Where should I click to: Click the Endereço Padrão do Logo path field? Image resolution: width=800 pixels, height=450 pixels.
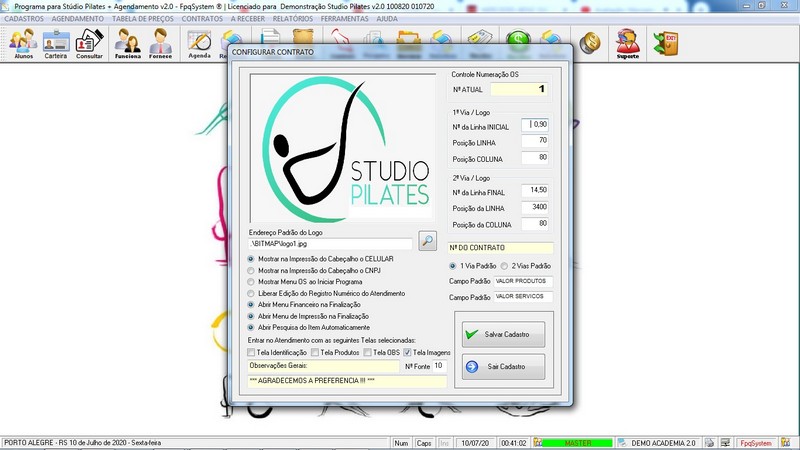(x=330, y=244)
